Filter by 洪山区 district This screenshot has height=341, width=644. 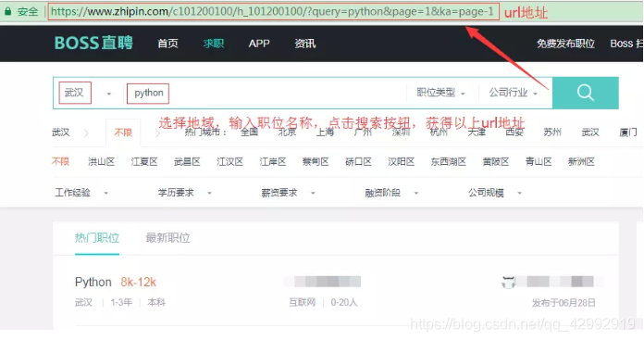[101, 161]
